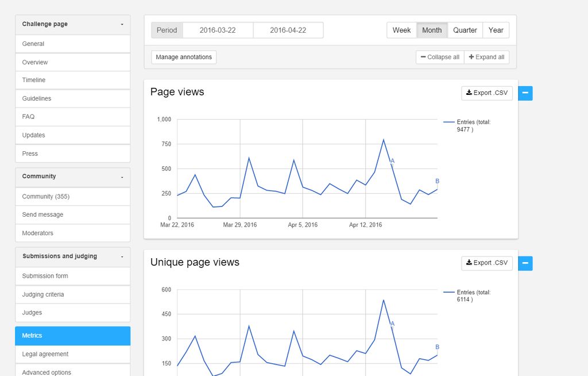
Task: Click annotation marker A on Page views chart
Action: pos(393,161)
